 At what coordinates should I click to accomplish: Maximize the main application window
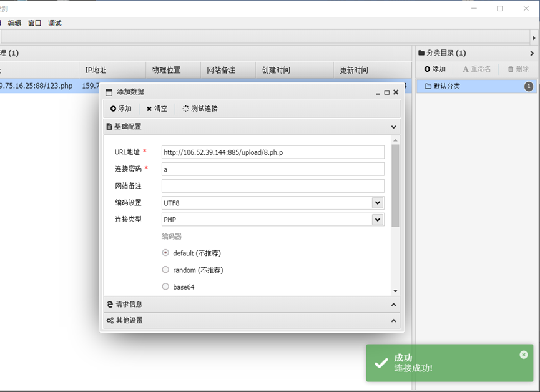coord(499,8)
